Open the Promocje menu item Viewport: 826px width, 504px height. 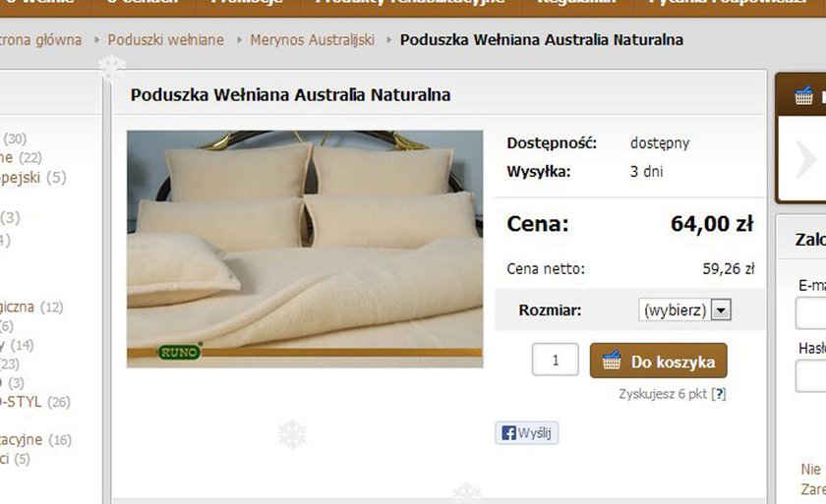pyautogui.click(x=248, y=2)
